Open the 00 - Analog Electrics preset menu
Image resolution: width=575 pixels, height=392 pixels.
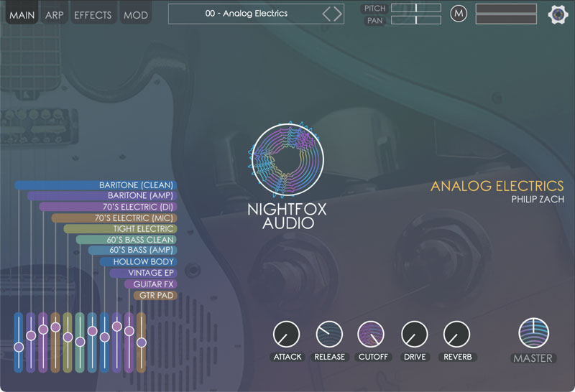point(246,14)
